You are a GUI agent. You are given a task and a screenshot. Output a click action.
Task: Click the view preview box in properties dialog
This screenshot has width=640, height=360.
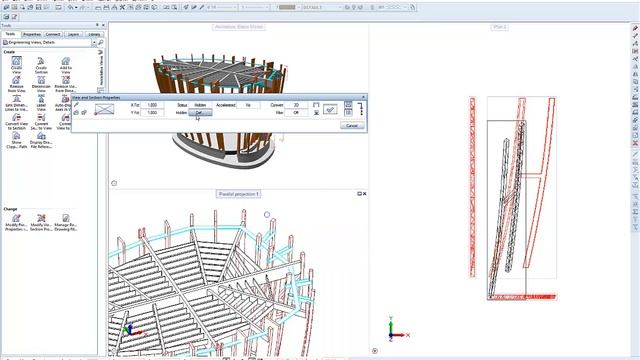tap(104, 109)
